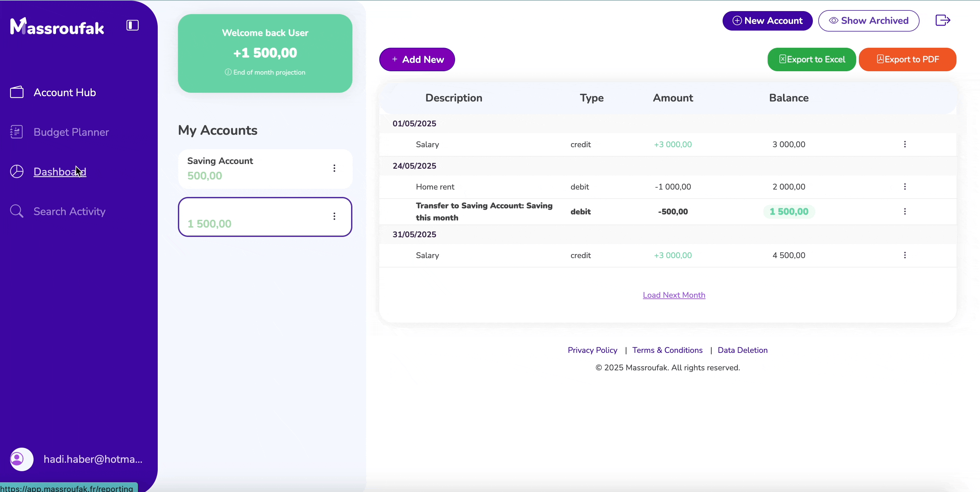Image resolution: width=980 pixels, height=492 pixels.
Task: Select the Budget Planner icon
Action: coord(17,132)
